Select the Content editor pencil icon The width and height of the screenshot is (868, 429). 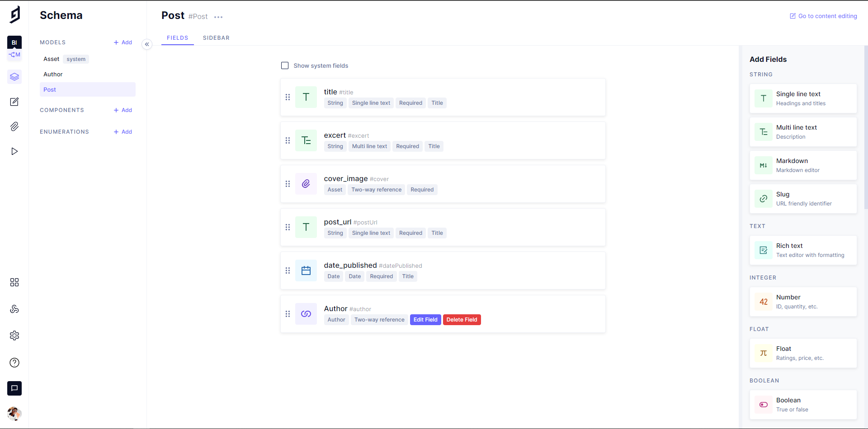14,102
